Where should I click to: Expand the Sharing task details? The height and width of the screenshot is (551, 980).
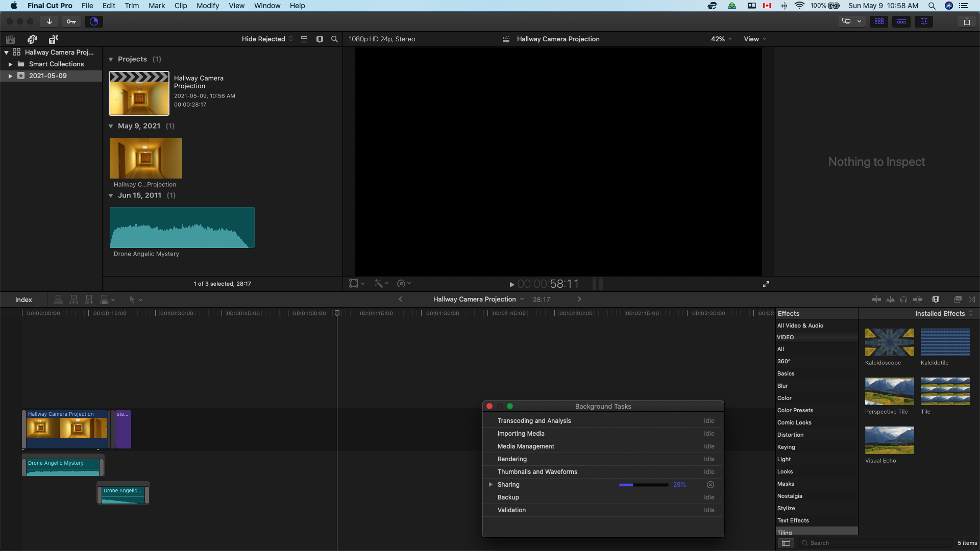point(491,485)
